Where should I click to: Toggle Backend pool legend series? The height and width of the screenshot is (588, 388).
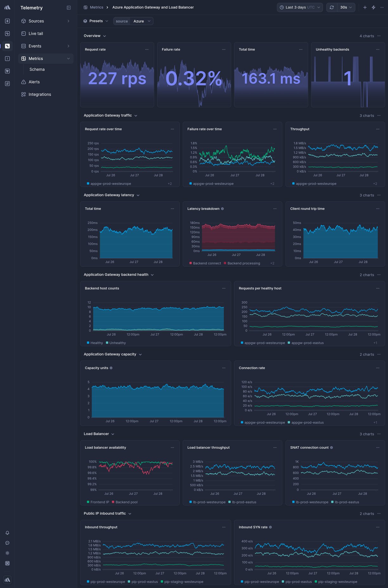[125, 502]
